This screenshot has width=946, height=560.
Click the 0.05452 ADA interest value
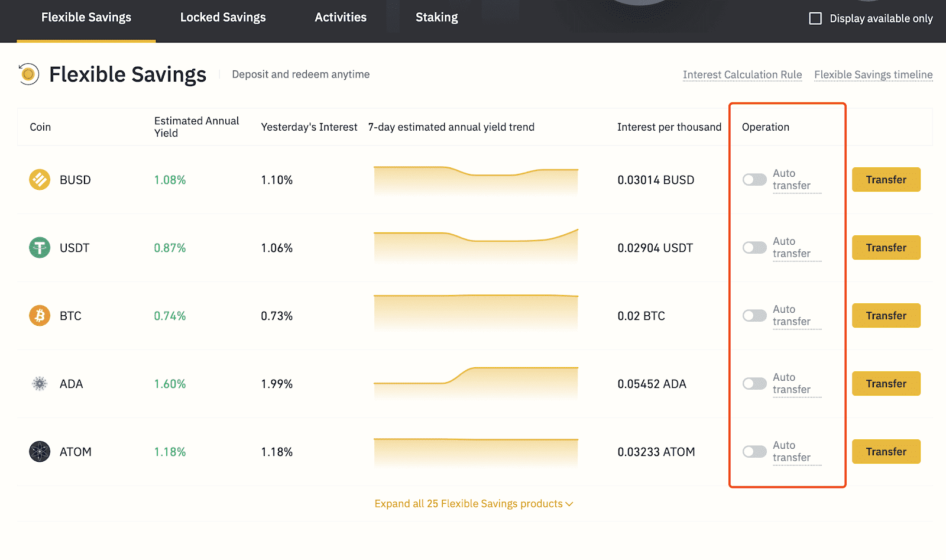(x=652, y=384)
